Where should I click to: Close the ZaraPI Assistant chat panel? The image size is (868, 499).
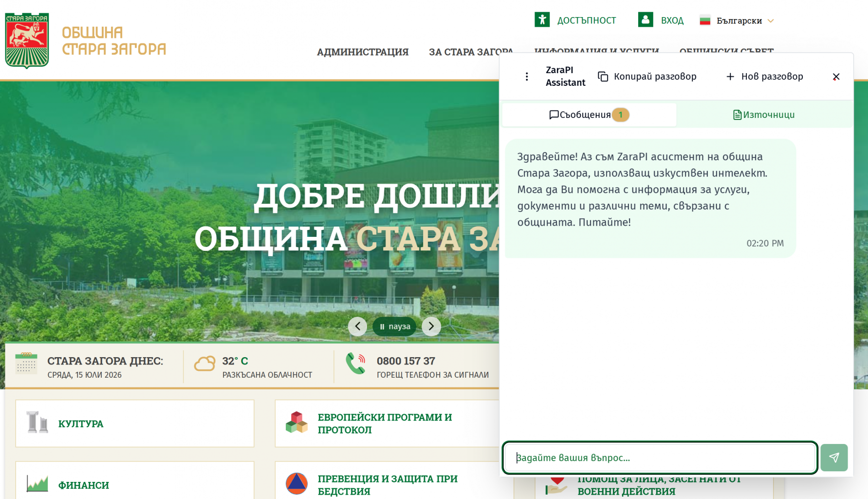(x=836, y=77)
